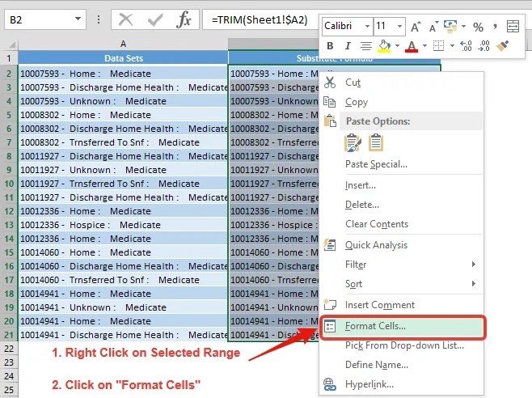
Task: Open the Calibri font name dropdown
Action: point(367,26)
